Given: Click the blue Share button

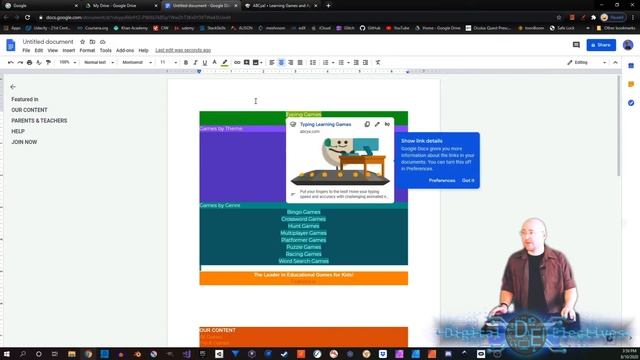Looking at the screenshot, I should click(601, 45).
